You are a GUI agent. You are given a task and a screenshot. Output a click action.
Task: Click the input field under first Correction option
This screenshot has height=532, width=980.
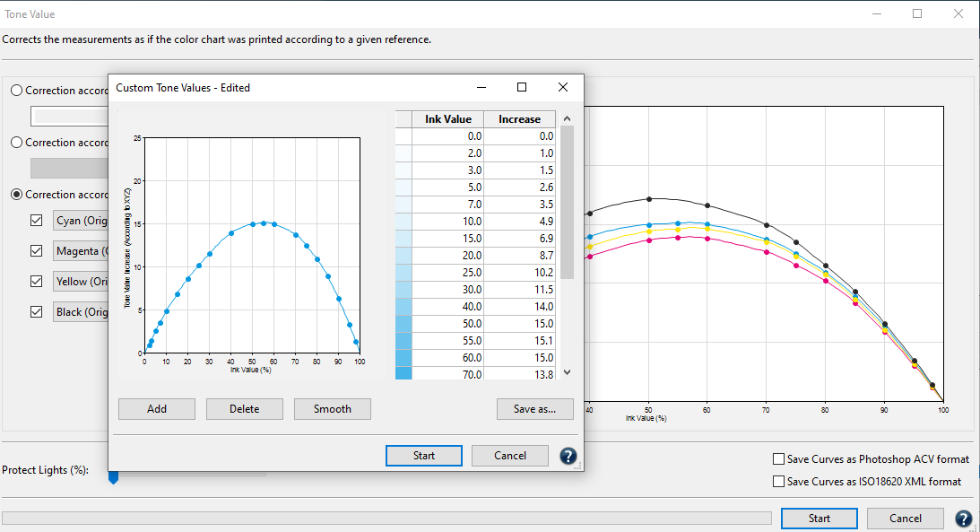[x=69, y=117]
